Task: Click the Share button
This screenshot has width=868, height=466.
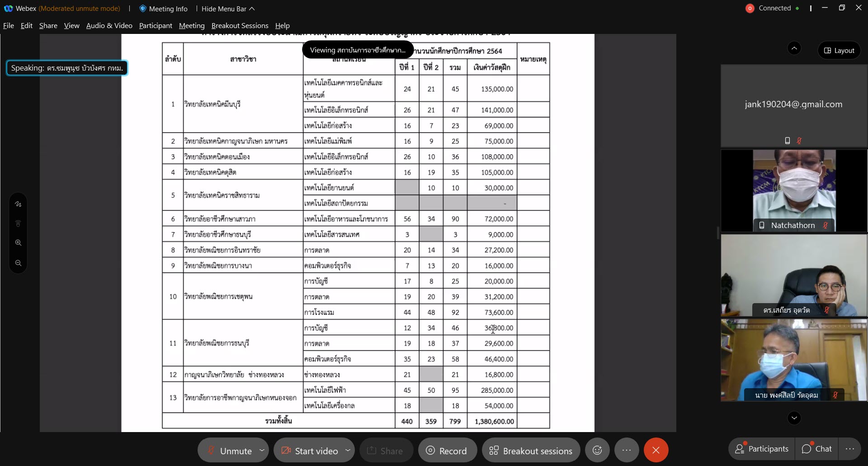Action: [386, 451]
